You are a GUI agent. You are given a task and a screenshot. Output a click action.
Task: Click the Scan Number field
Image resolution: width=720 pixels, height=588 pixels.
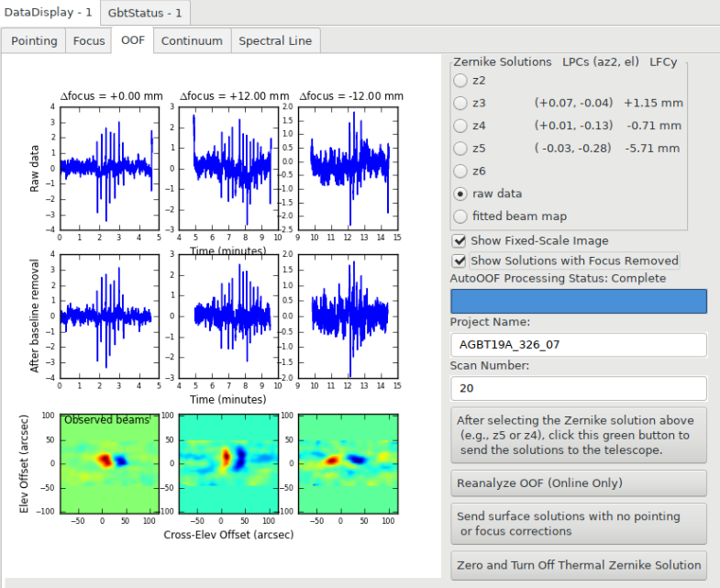[579, 388]
